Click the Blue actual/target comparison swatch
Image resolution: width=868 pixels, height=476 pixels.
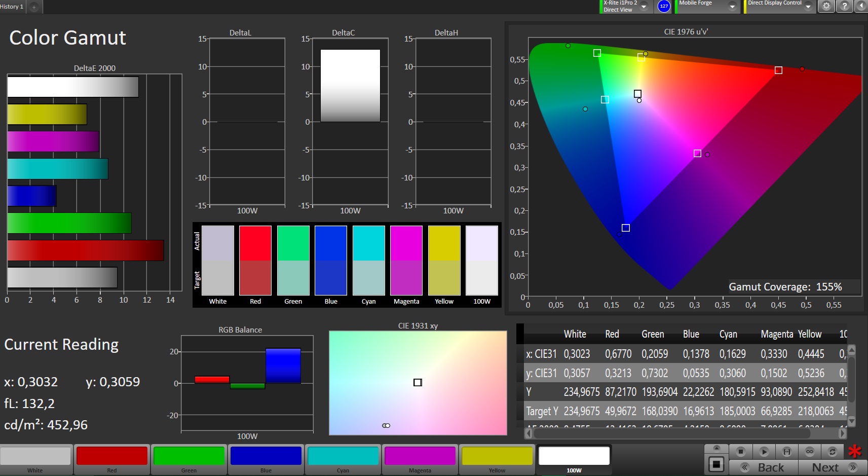(331, 261)
